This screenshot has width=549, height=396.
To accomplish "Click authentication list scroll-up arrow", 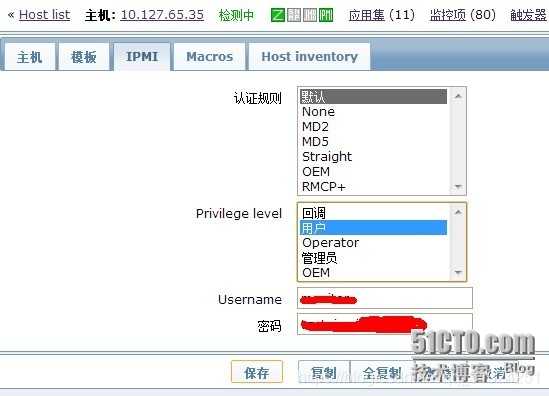I will [x=458, y=96].
